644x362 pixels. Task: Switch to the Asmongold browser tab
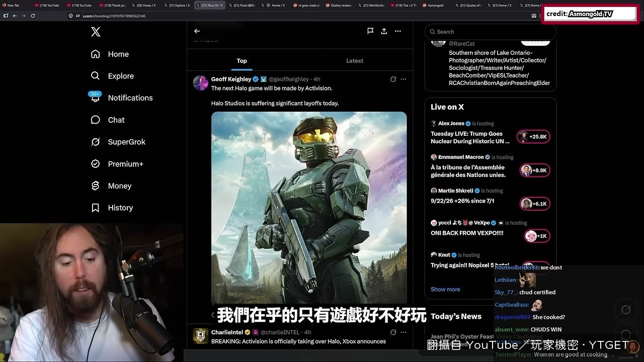(436, 5)
